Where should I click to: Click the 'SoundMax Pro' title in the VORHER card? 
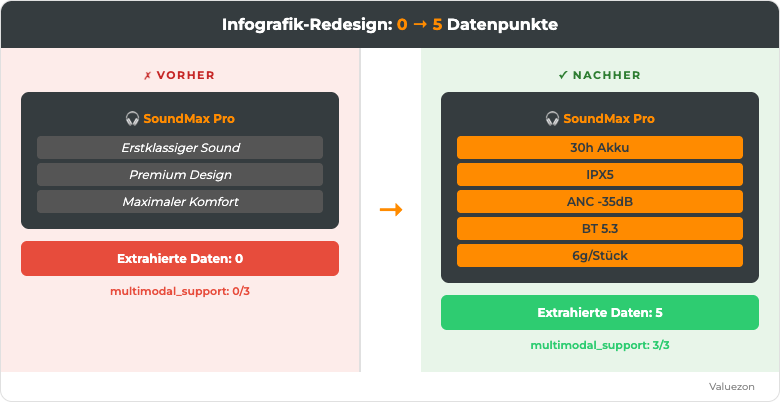coord(189,119)
